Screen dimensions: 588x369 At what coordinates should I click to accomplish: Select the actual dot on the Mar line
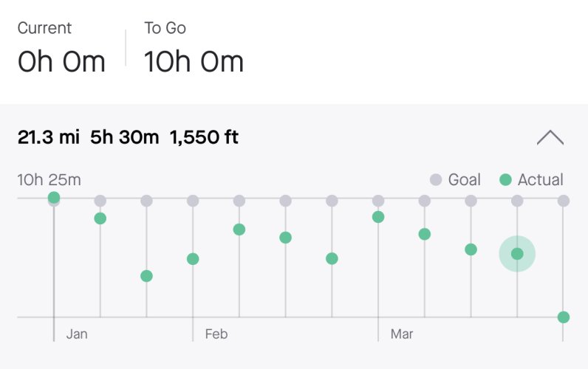[x=378, y=216]
